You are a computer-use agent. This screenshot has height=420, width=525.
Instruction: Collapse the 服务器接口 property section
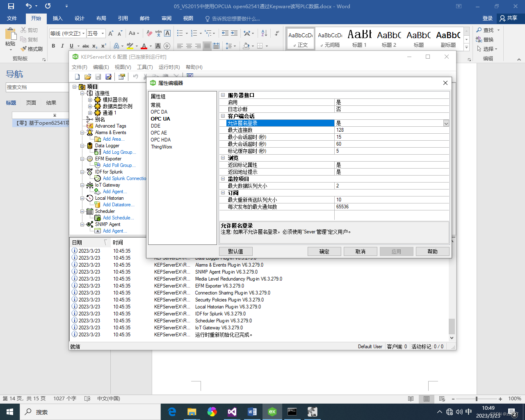click(223, 95)
